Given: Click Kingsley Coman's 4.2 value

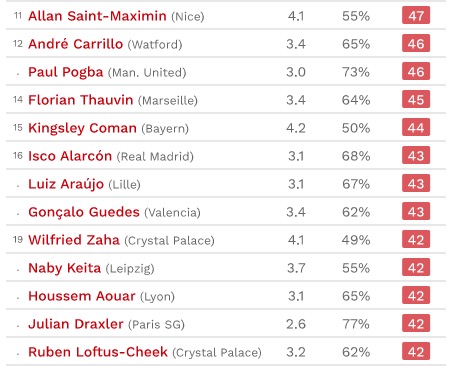Looking at the screenshot, I should pyautogui.click(x=296, y=128).
